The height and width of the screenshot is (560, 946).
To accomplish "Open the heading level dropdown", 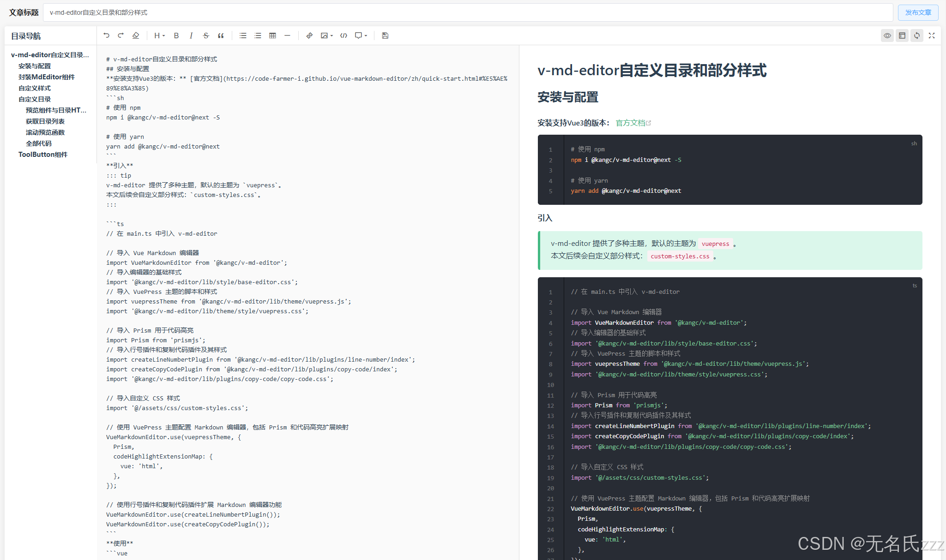I will coord(159,36).
